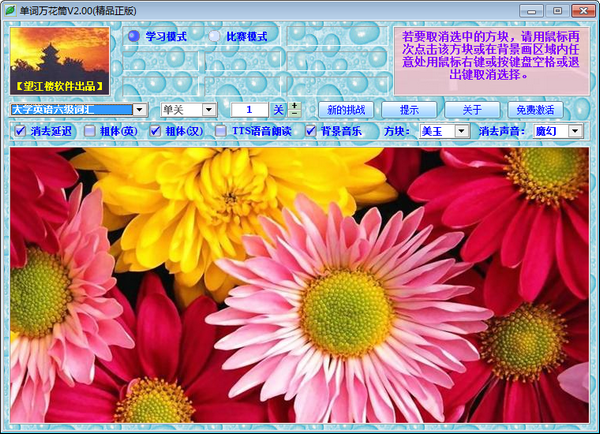
Task: Open the 消去声音 dropdown showing 魔幻
Action: point(575,131)
